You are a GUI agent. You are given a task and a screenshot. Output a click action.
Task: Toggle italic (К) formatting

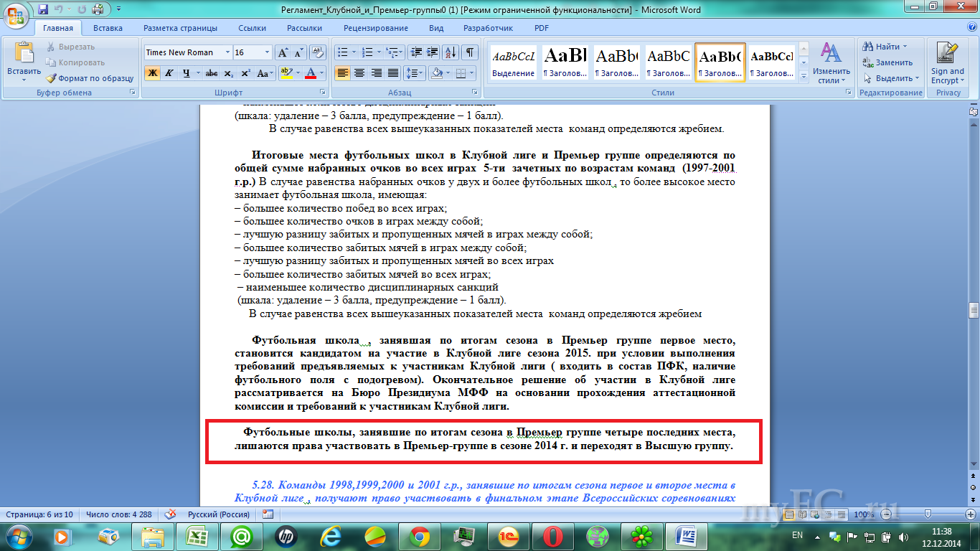(x=169, y=73)
